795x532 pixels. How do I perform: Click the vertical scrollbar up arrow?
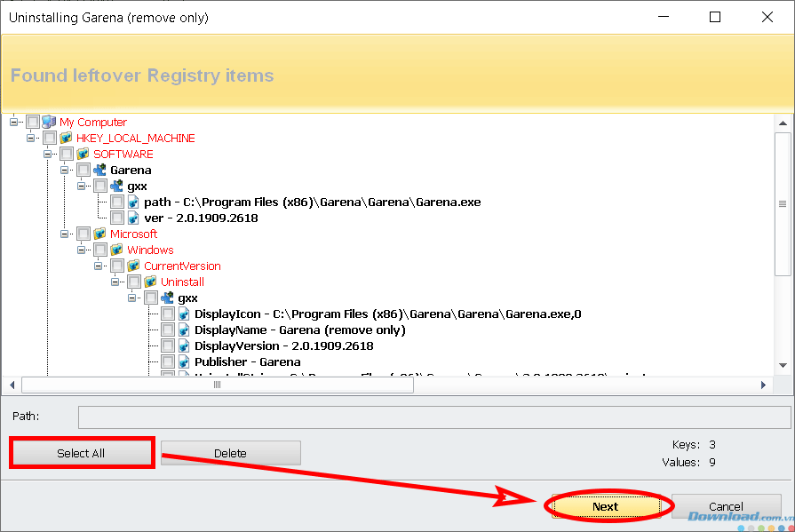click(783, 123)
